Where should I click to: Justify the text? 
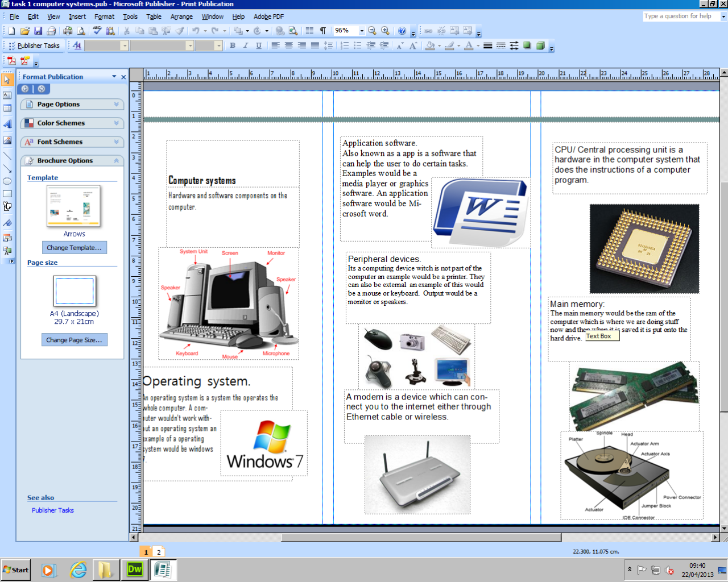[x=315, y=45]
